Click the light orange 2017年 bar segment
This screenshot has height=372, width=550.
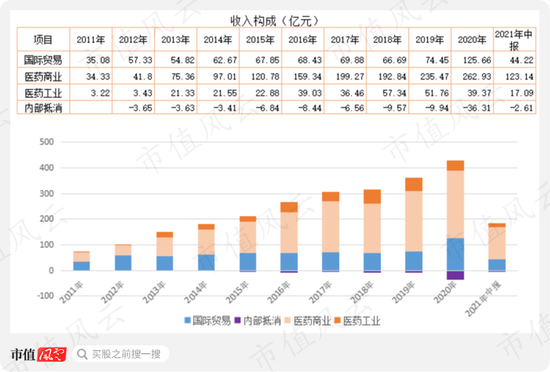[331, 227]
